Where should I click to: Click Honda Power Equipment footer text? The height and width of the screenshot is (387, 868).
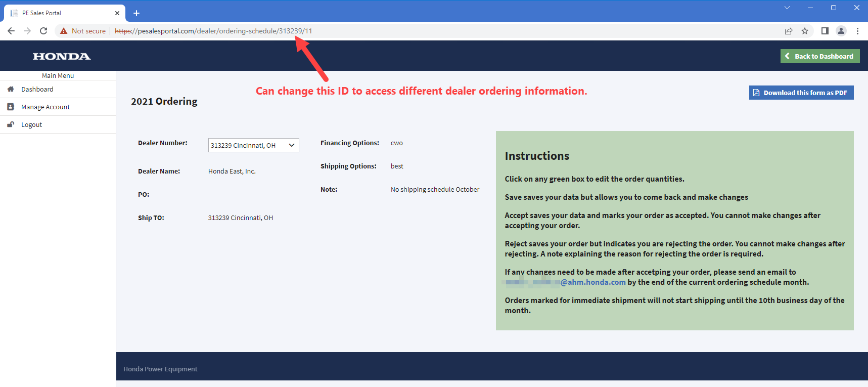160,369
